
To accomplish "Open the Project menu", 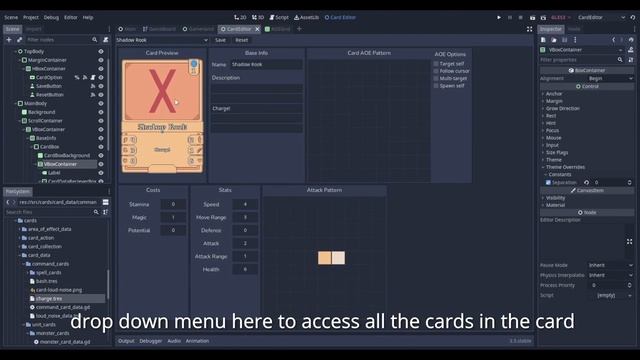I will click(31, 18).
